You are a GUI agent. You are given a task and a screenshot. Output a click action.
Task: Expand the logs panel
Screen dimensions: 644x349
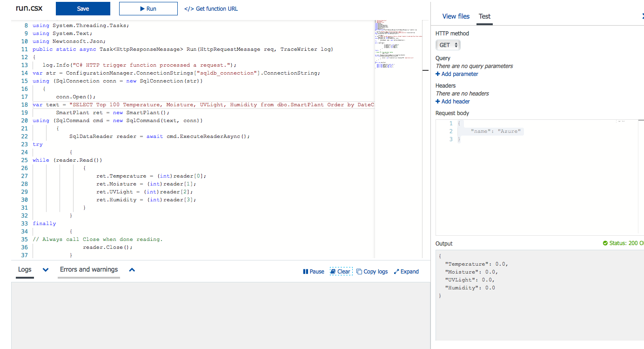pyautogui.click(x=406, y=272)
